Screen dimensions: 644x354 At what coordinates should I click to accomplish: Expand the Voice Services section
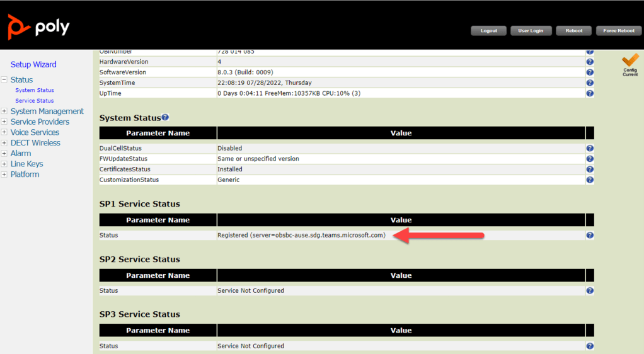[x=4, y=132]
